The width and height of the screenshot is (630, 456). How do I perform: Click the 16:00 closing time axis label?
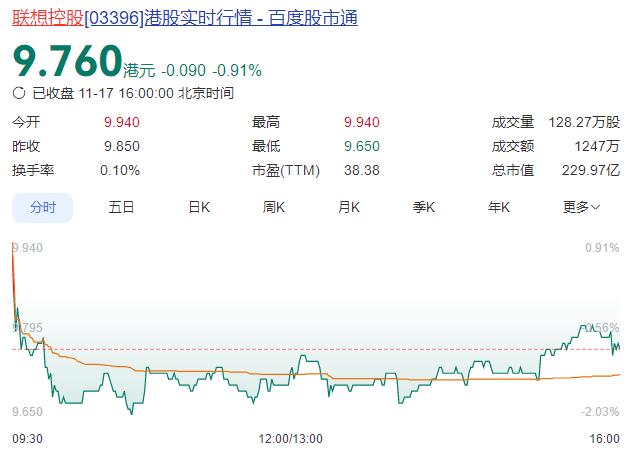[604, 438]
